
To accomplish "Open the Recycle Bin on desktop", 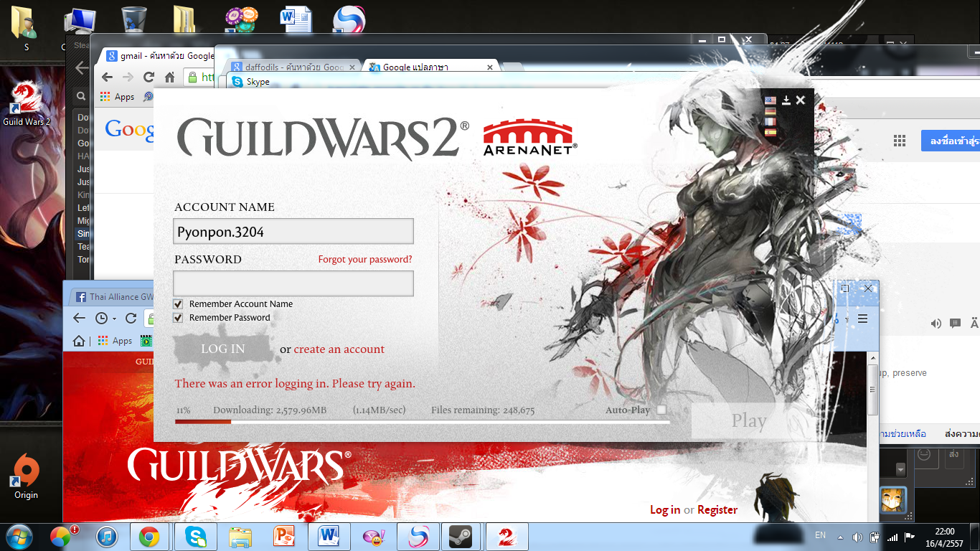I will pos(134,20).
